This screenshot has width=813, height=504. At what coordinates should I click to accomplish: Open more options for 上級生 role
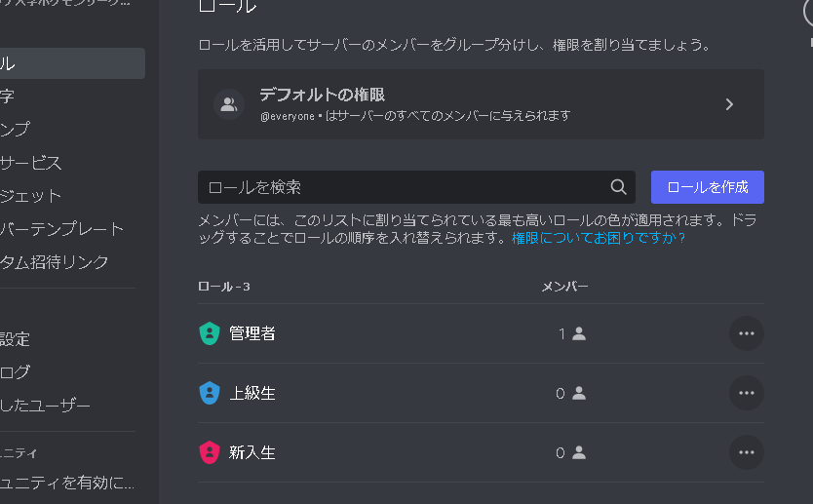(x=747, y=393)
